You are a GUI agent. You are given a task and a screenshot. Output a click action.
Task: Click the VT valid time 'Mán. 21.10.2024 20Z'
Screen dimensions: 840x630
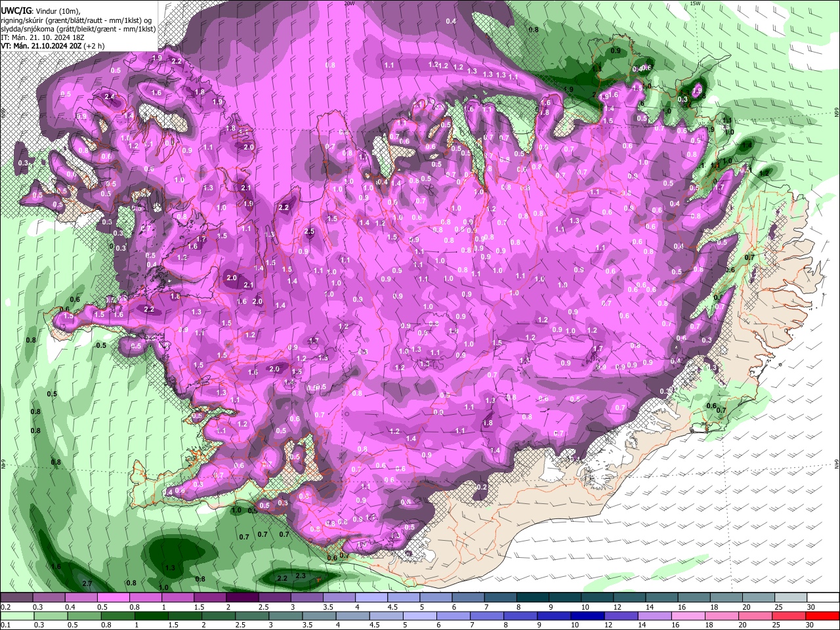(x=48, y=46)
